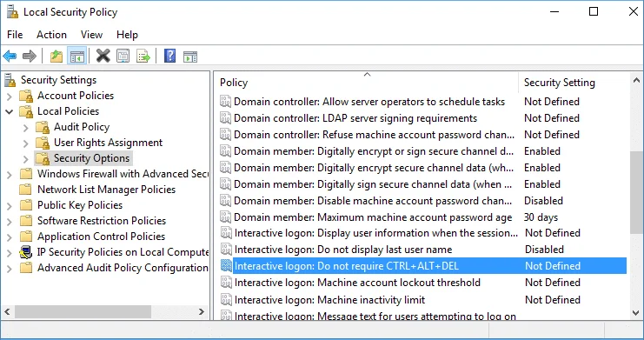Screen dimensions: 644x340
Task: Expand the Advanced Audit Policy Configuration node
Action: coord(10,268)
